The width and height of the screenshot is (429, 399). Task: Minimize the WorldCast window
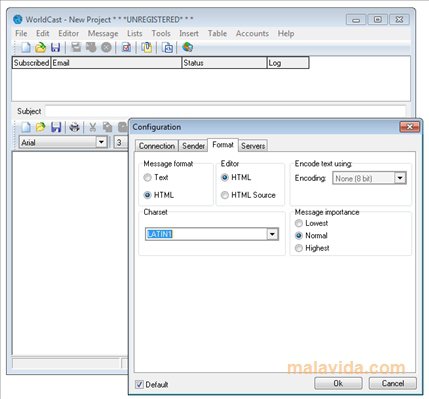click(x=356, y=20)
